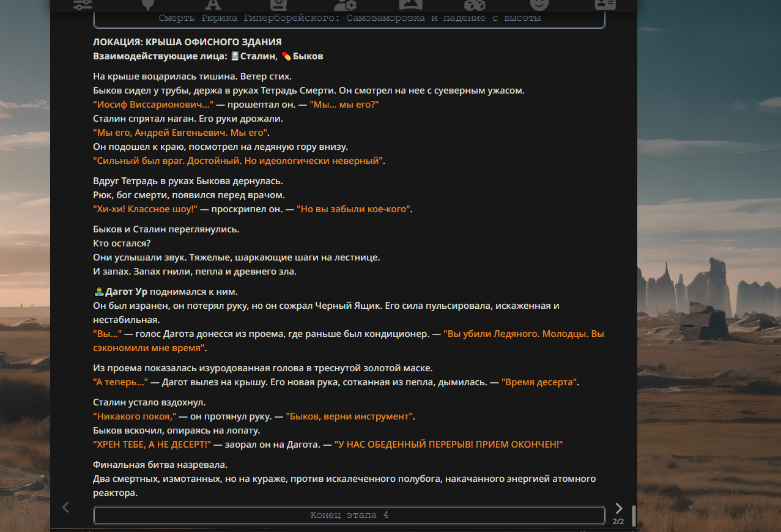Click line 'Быков и Сталин переглянулись.'
Viewport: 781px width, 532px height.
[166, 229]
